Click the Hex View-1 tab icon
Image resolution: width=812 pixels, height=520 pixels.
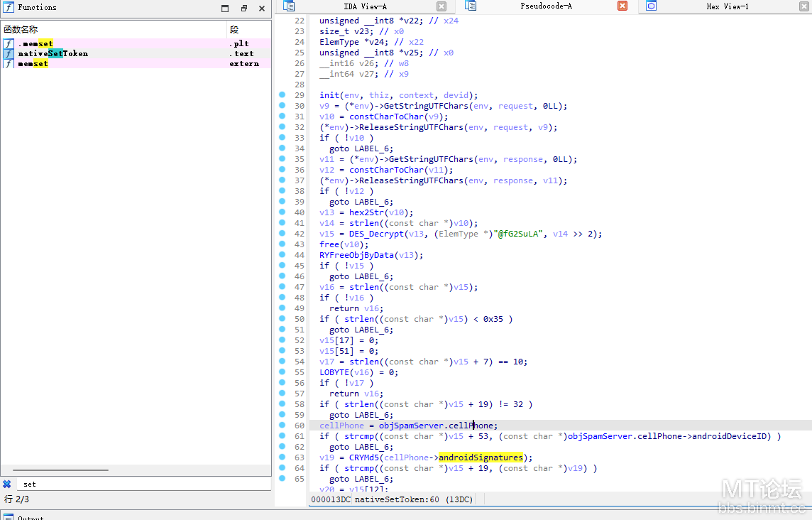(652, 6)
